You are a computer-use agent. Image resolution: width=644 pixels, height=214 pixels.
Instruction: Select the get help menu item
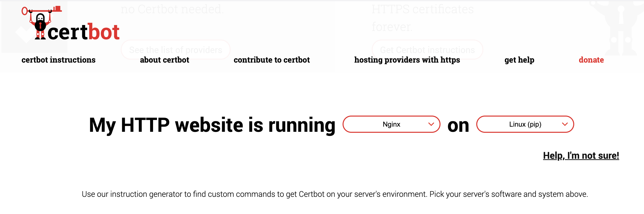(519, 60)
